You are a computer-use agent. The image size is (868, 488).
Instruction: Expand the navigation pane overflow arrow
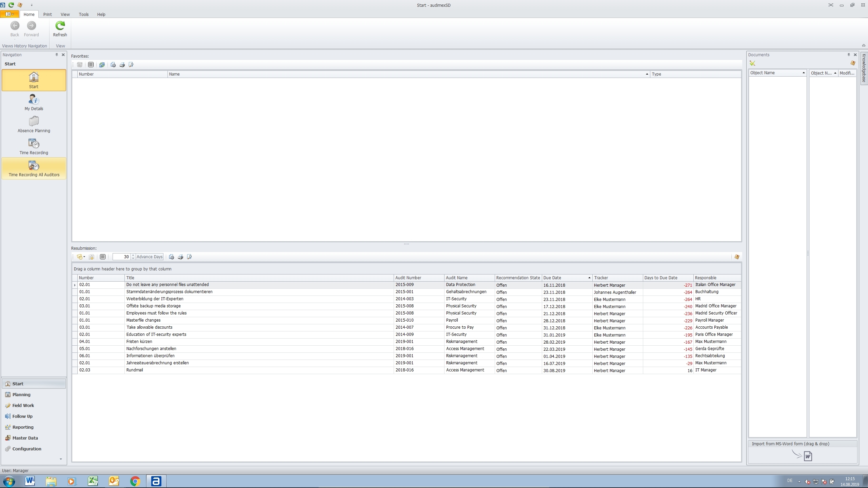point(61,459)
